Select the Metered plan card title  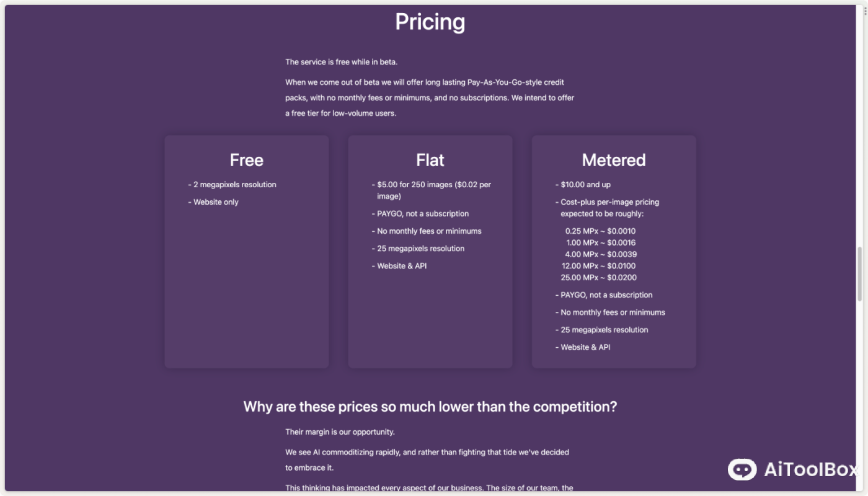point(614,160)
